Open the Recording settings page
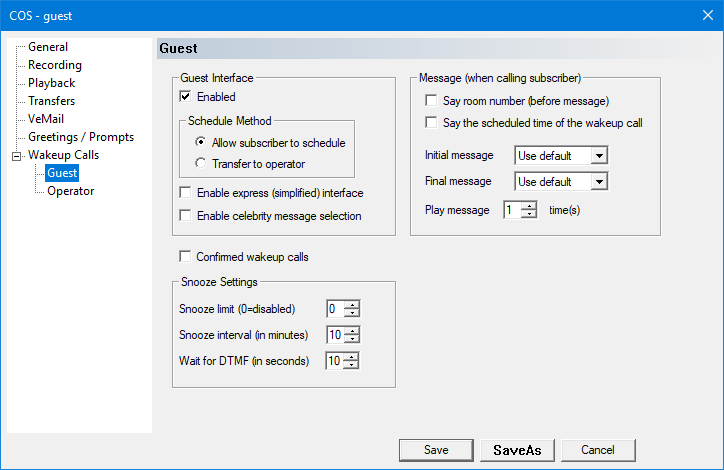 coord(54,65)
